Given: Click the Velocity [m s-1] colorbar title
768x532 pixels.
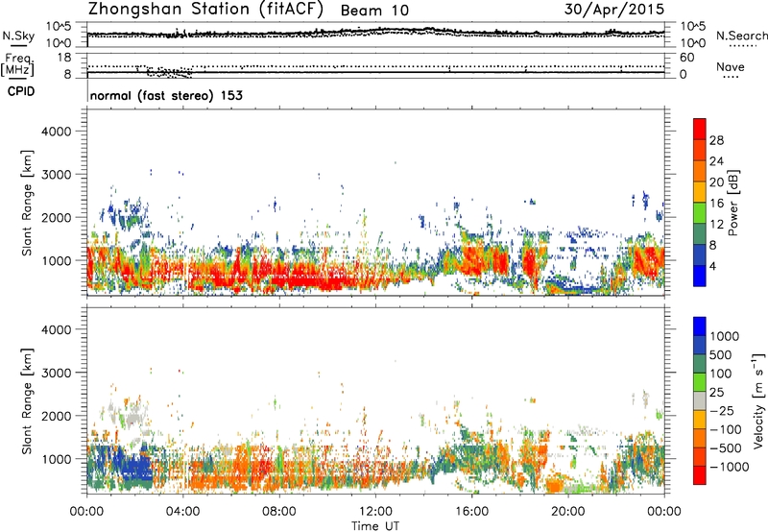Looking at the screenshot, I should click(x=758, y=401).
